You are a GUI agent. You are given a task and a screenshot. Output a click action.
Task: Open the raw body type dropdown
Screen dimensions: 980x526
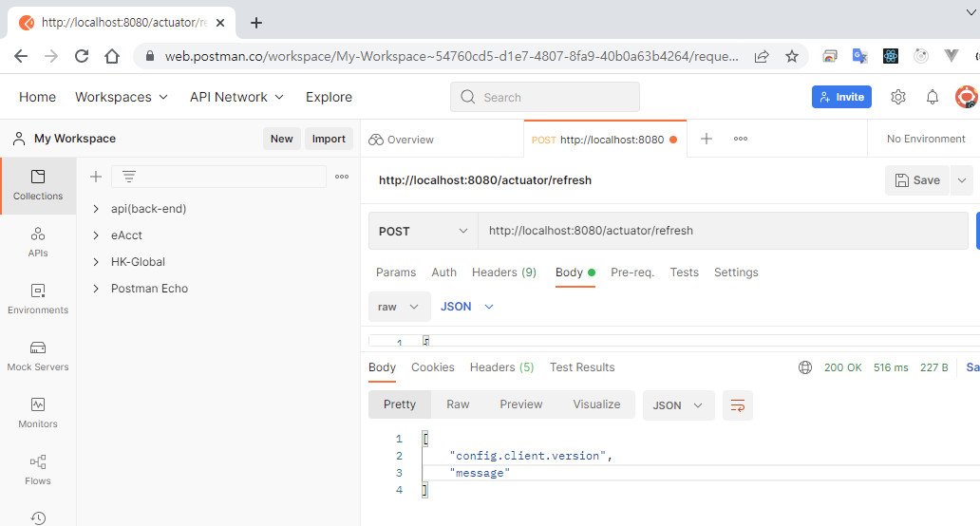point(400,307)
